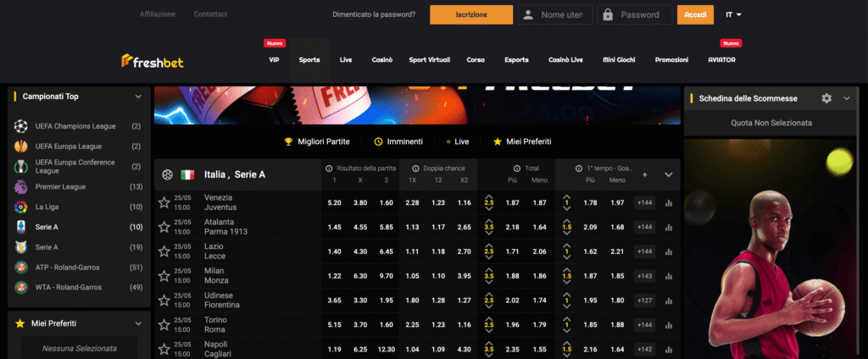Open the Contattaci link
The width and height of the screenshot is (868, 359).
(210, 14)
